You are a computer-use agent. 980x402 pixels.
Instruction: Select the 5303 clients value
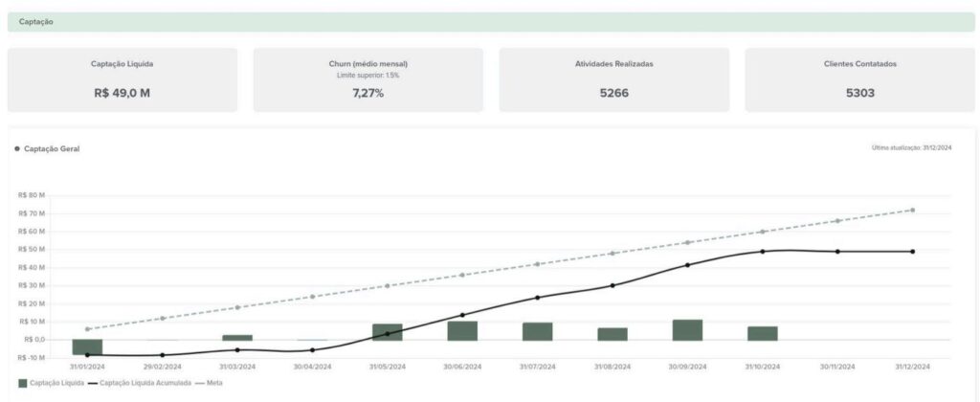click(x=860, y=93)
